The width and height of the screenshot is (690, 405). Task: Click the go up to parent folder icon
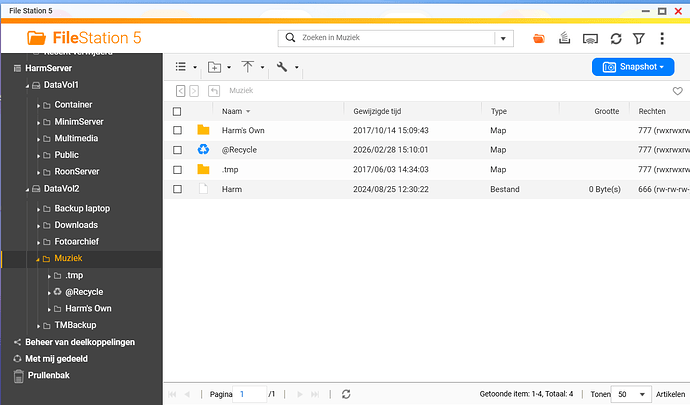[214, 91]
